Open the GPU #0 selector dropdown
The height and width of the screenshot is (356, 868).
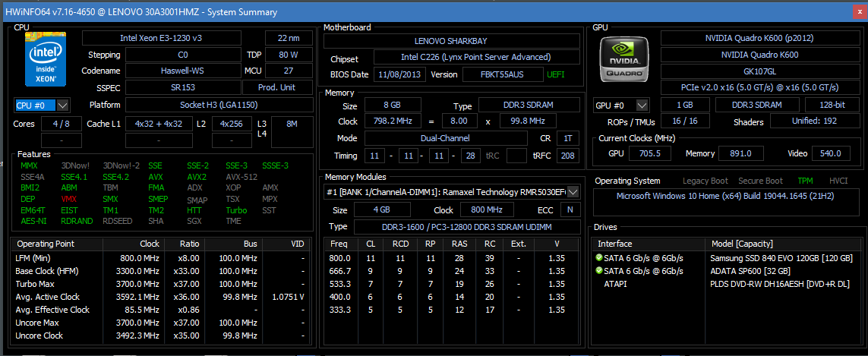[642, 106]
